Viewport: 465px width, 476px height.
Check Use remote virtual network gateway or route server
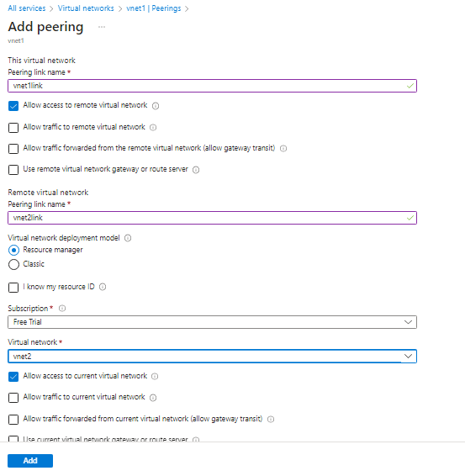point(13,170)
